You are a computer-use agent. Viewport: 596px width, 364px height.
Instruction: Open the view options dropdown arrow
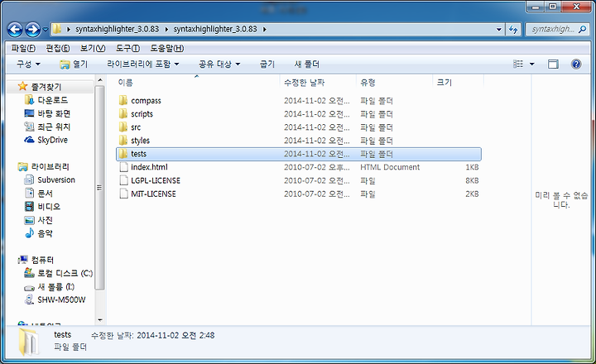click(x=532, y=64)
